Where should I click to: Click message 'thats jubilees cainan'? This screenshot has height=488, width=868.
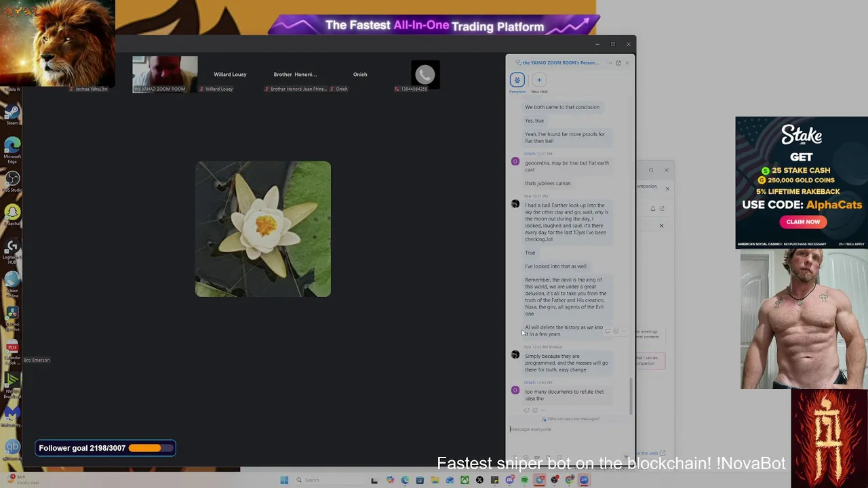tap(548, 183)
